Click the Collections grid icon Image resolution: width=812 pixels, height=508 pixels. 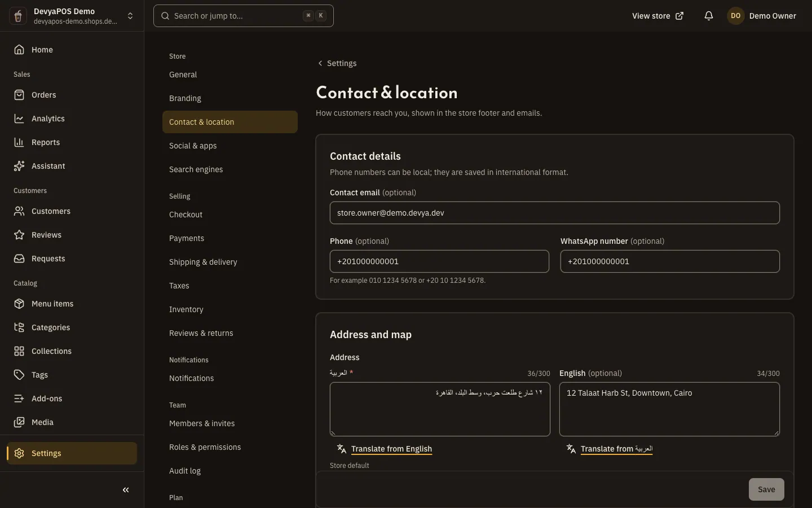click(19, 351)
